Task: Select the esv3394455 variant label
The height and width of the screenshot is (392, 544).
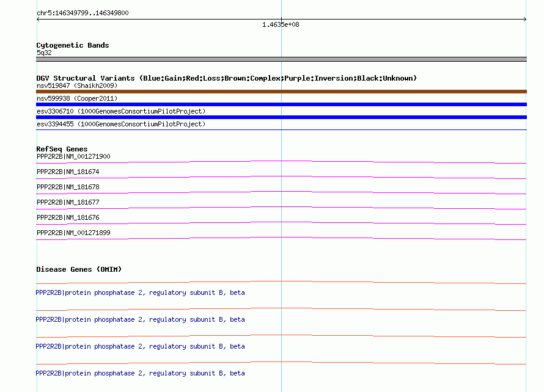Action: click(x=121, y=124)
